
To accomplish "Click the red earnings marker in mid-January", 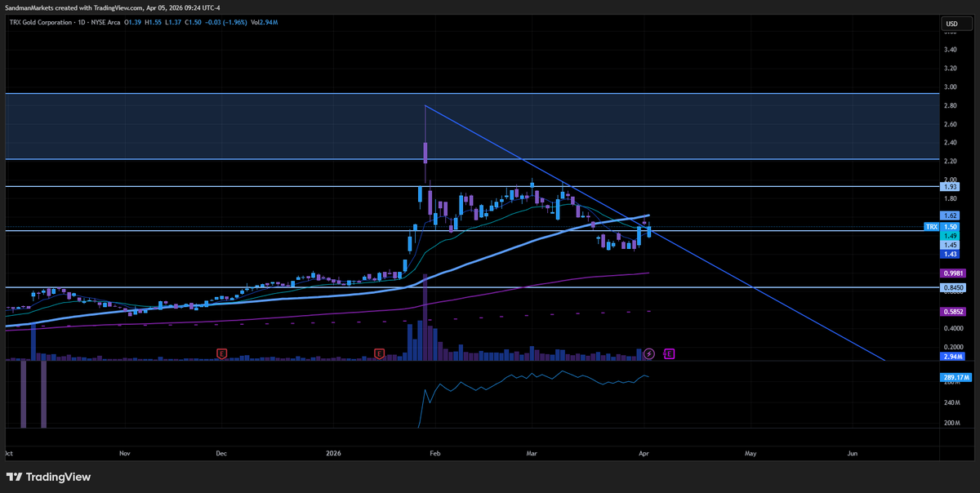I will (x=379, y=353).
